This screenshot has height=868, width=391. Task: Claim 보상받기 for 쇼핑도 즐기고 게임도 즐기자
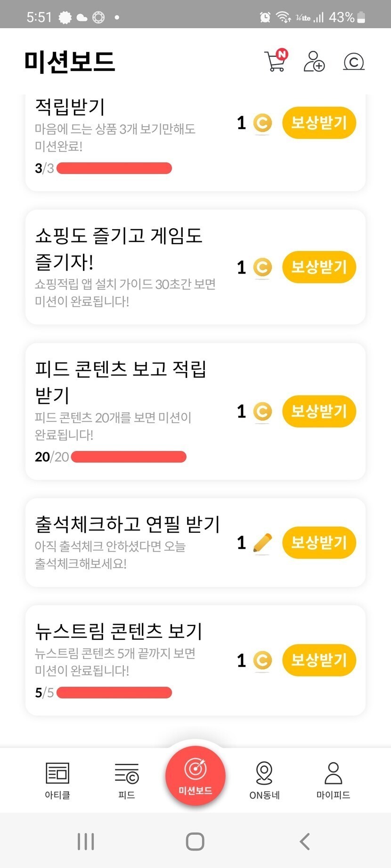319,267
